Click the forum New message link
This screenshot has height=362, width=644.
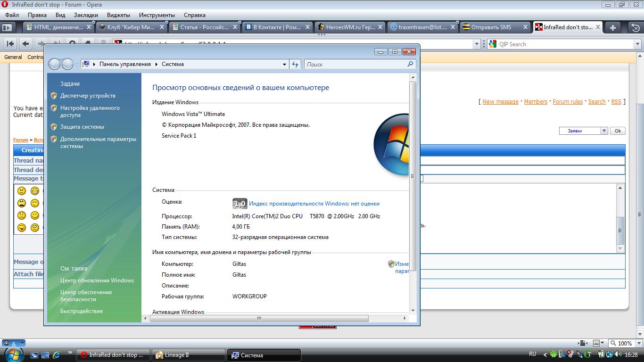pyautogui.click(x=500, y=102)
